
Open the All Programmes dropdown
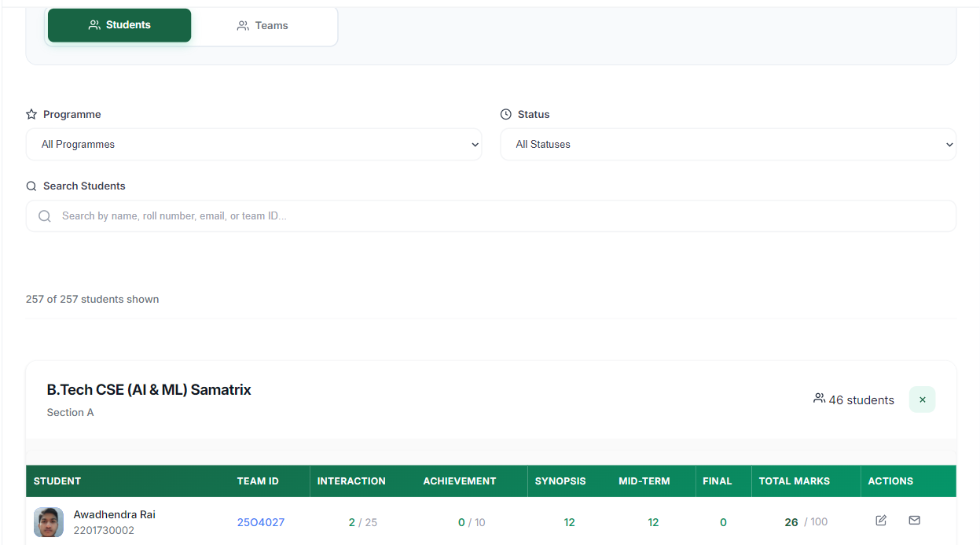[x=254, y=145]
